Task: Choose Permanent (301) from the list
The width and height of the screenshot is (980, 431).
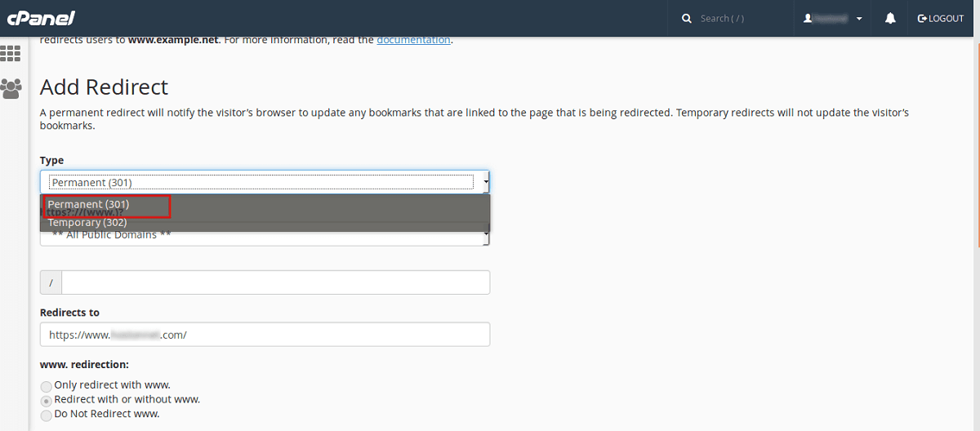Action: click(x=89, y=204)
